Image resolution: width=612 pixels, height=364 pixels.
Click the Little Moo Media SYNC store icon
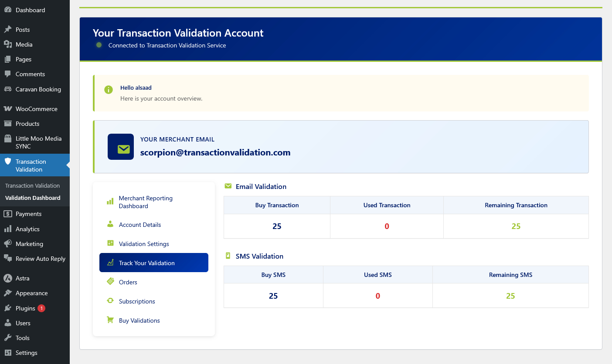point(7,138)
